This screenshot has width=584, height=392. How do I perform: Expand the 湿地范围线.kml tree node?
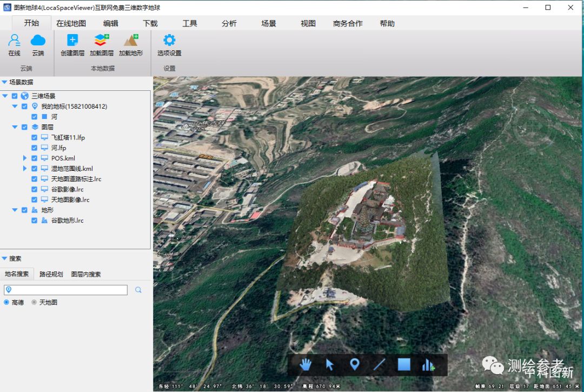coord(25,169)
